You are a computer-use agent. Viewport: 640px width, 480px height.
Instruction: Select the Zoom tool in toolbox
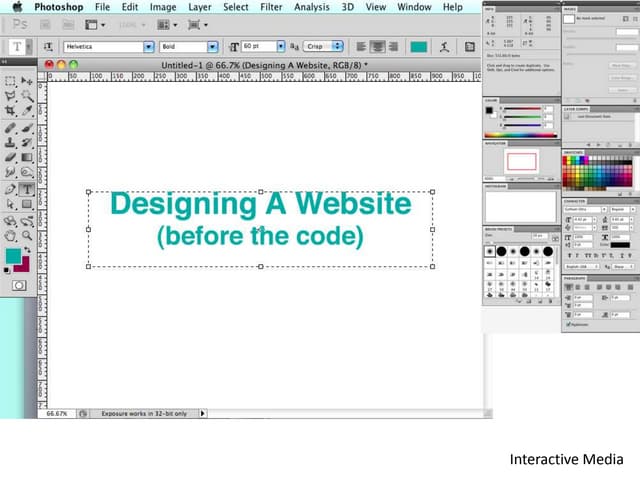pos(27,235)
